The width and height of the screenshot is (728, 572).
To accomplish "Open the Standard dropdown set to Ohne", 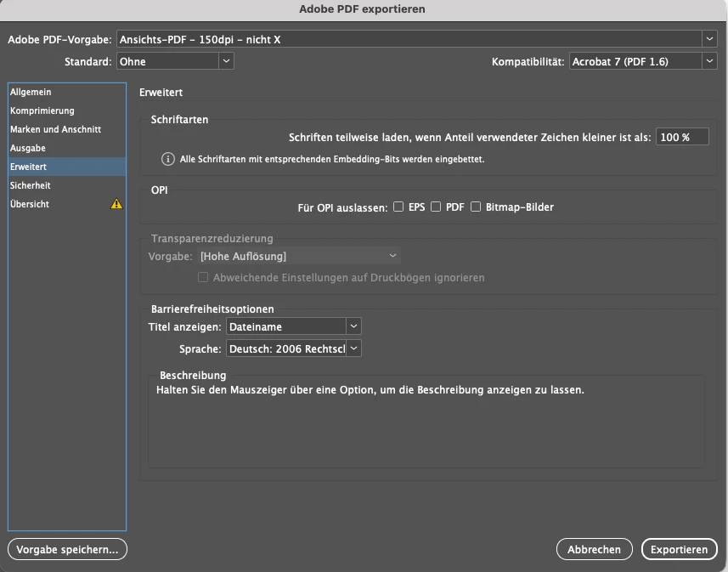I will click(175, 61).
